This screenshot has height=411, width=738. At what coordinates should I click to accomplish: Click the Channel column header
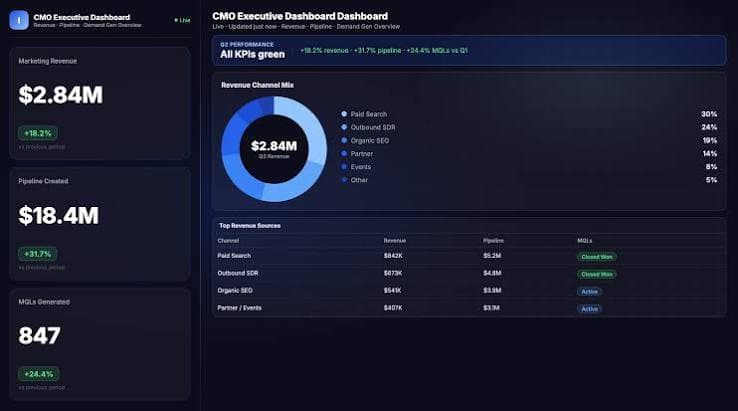(228, 241)
